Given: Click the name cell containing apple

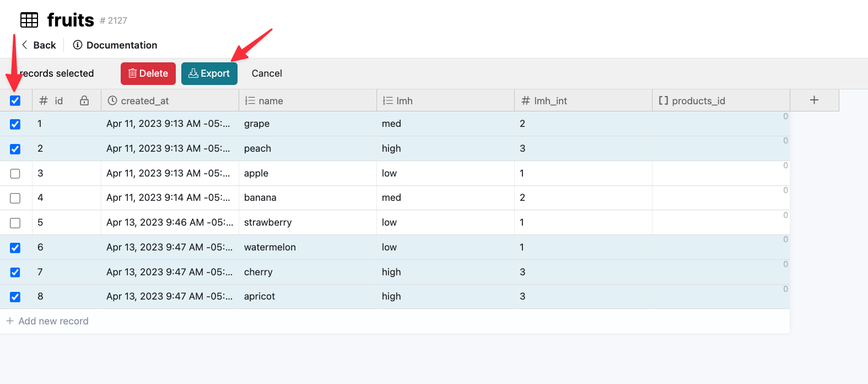Looking at the screenshot, I should point(308,173).
